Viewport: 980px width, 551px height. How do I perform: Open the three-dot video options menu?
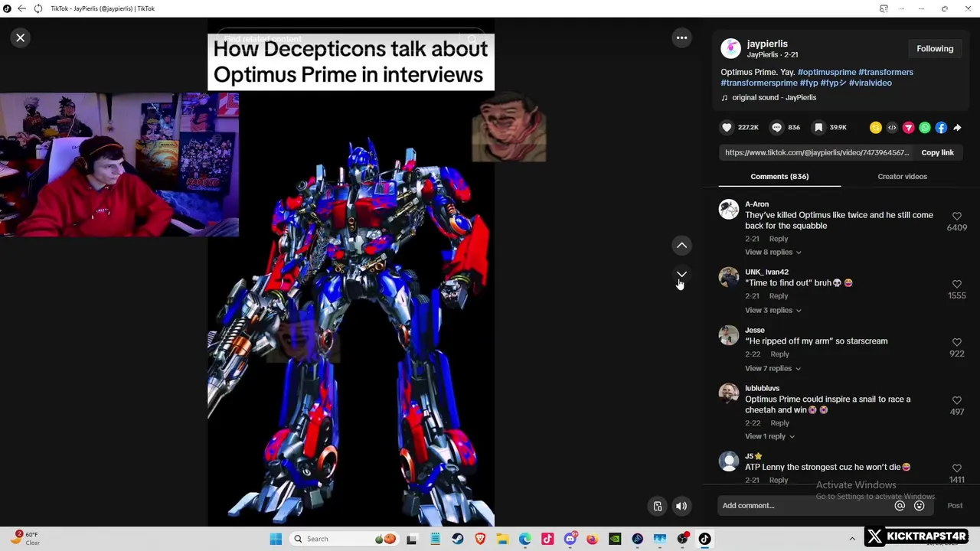(681, 37)
